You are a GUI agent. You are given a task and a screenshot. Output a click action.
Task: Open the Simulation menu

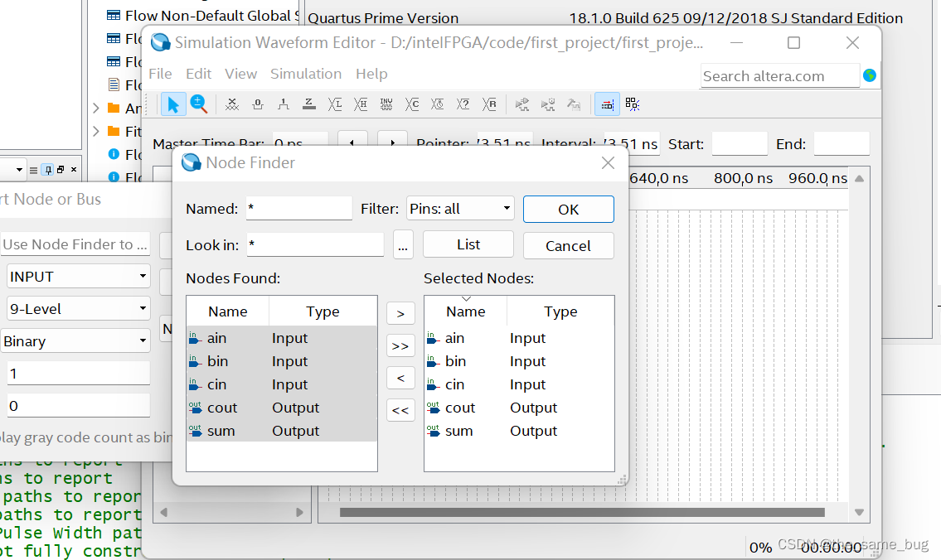coord(306,74)
